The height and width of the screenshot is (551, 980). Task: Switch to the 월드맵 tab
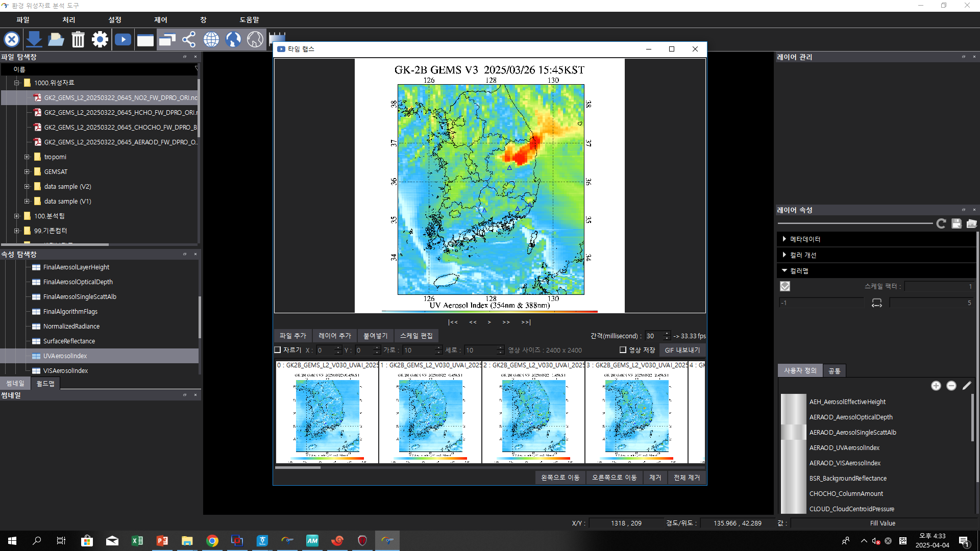45,384
